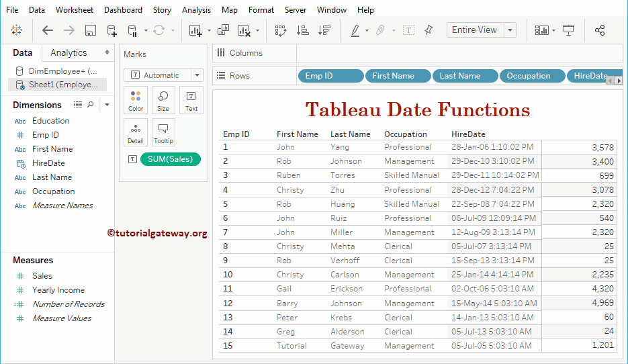Open the Highlight dropdown arrow
The image size is (628, 364).
(367, 30)
